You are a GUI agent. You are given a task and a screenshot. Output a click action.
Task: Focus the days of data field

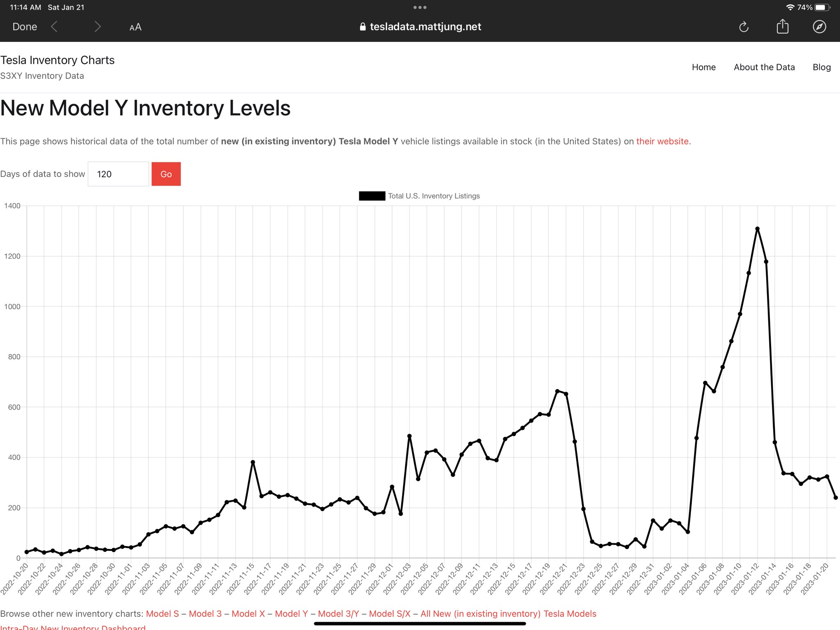tap(119, 174)
